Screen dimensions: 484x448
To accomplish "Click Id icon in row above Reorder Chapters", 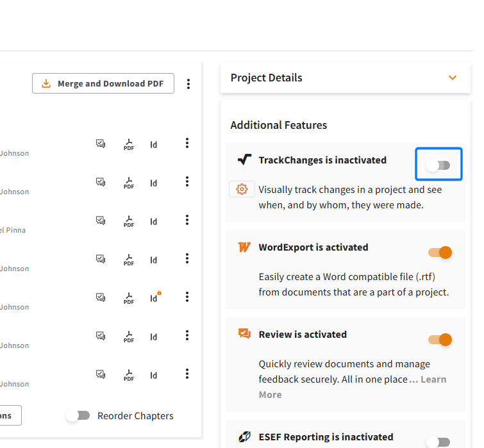I will (x=154, y=375).
